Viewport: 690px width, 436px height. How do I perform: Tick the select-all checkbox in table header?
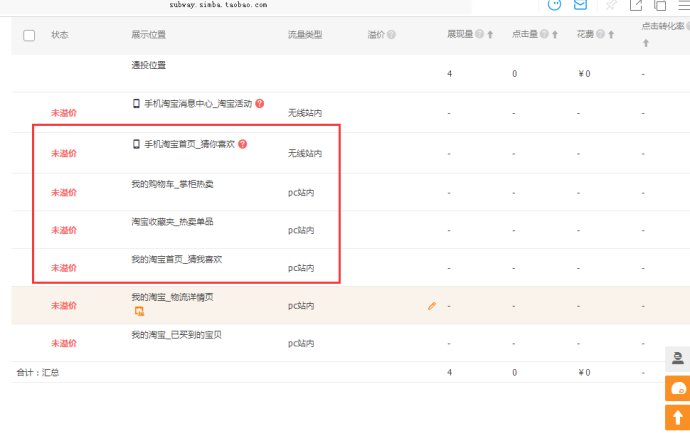point(29,35)
